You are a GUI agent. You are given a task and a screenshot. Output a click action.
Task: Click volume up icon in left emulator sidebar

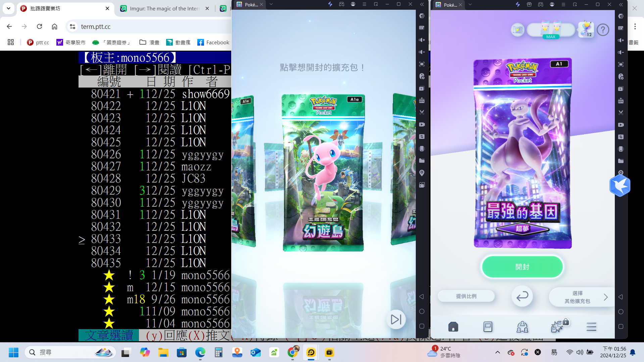(x=422, y=40)
